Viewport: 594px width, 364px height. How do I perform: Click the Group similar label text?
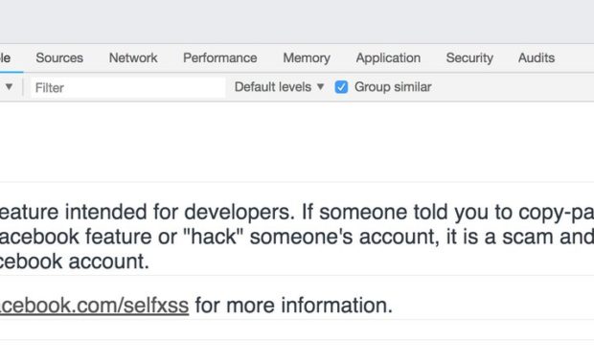pyautogui.click(x=393, y=87)
